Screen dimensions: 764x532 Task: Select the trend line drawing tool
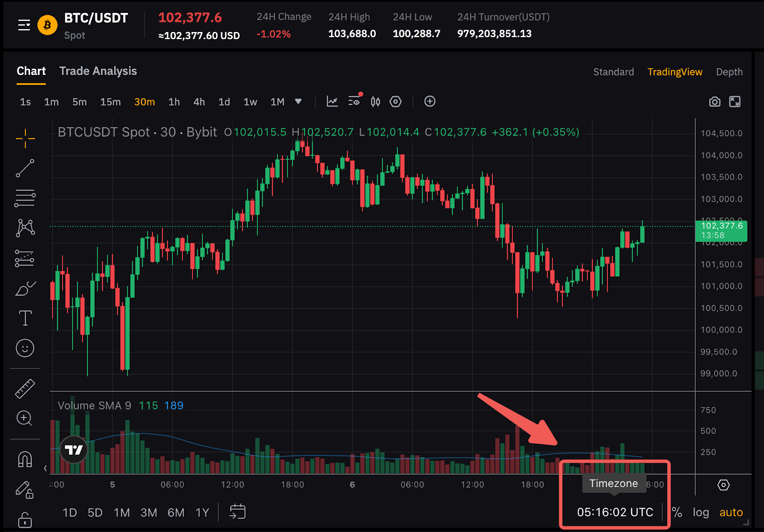[x=25, y=168]
